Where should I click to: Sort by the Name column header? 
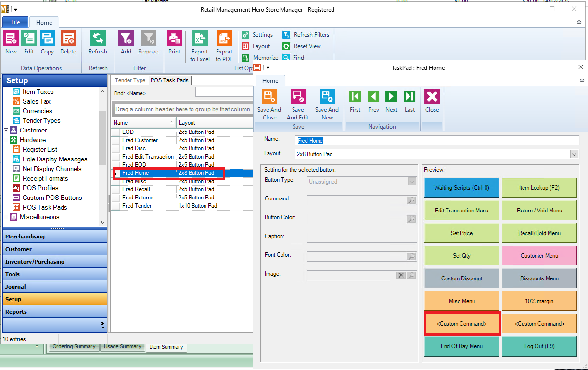pos(144,123)
